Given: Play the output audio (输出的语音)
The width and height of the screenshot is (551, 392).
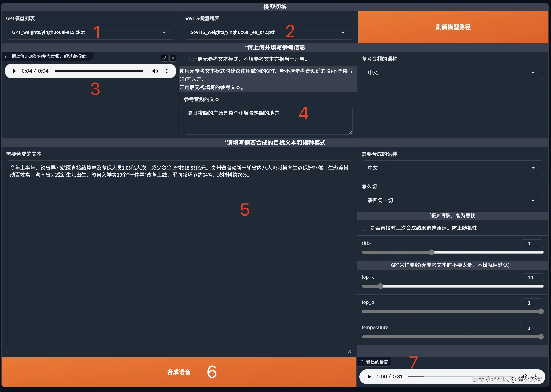Looking at the screenshot, I should (369, 377).
